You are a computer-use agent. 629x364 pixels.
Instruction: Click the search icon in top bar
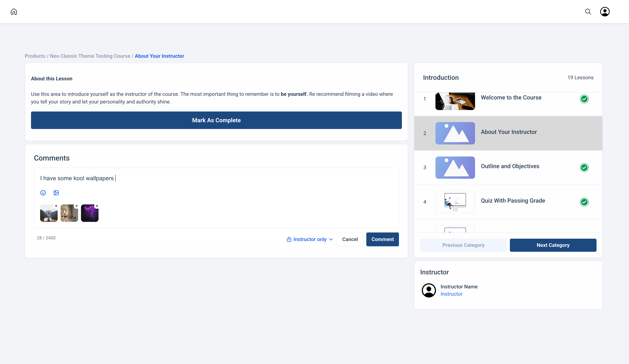(x=588, y=12)
